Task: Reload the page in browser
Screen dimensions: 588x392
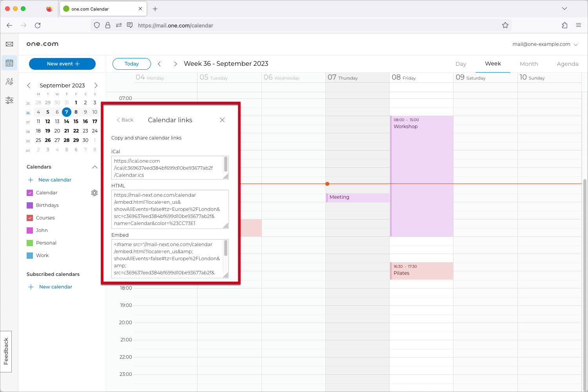Action: coord(38,25)
